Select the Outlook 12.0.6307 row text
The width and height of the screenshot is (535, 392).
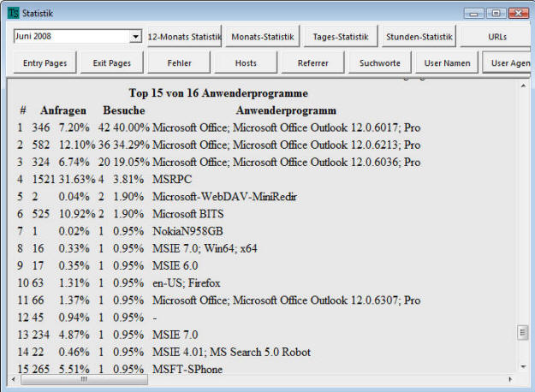click(286, 300)
